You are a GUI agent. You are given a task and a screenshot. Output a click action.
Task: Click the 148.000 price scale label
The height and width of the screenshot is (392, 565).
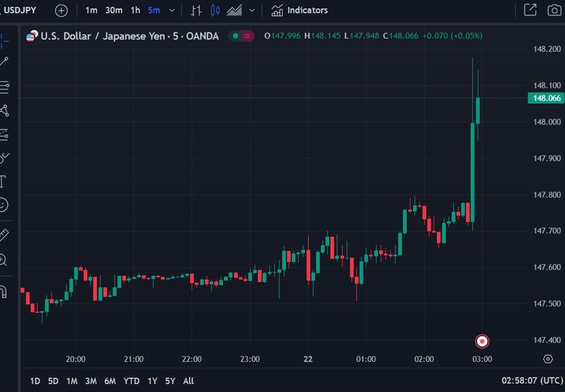coord(547,122)
